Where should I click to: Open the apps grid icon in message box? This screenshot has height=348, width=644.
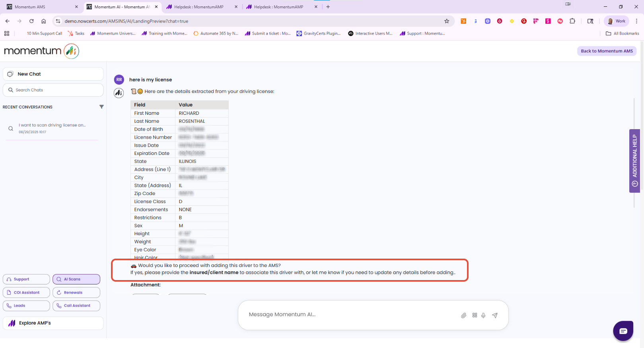[x=475, y=315]
